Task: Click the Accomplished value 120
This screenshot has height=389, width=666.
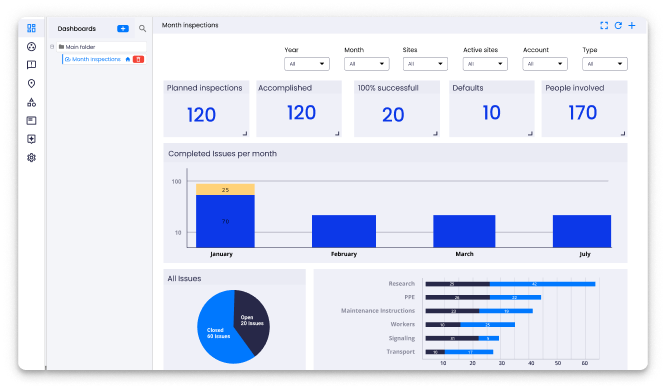Action: click(301, 113)
